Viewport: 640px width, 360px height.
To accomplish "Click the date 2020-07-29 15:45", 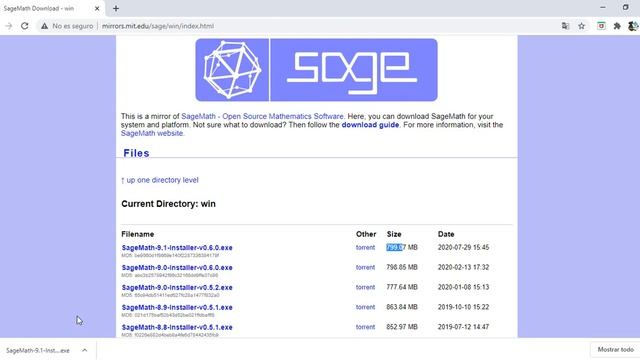I will tap(463, 247).
